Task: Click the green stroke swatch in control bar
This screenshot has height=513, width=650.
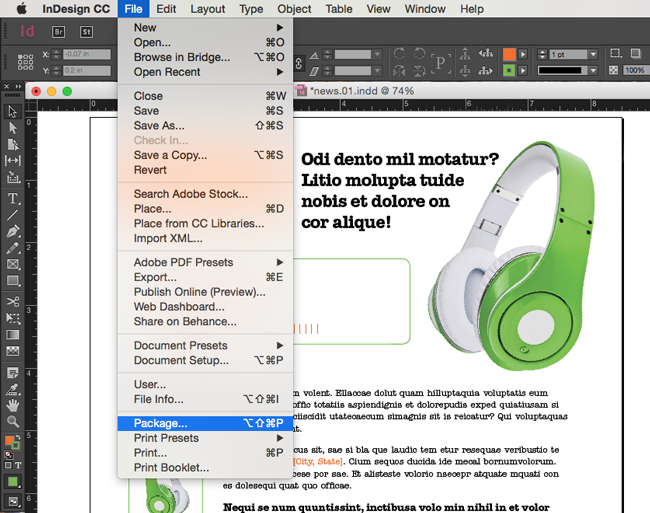Action: [509, 70]
